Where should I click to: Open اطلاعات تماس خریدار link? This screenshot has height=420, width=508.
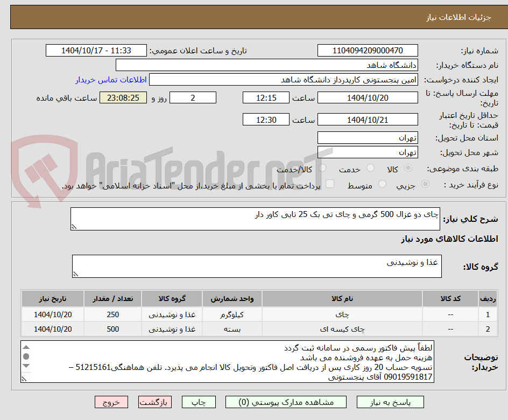pos(111,80)
